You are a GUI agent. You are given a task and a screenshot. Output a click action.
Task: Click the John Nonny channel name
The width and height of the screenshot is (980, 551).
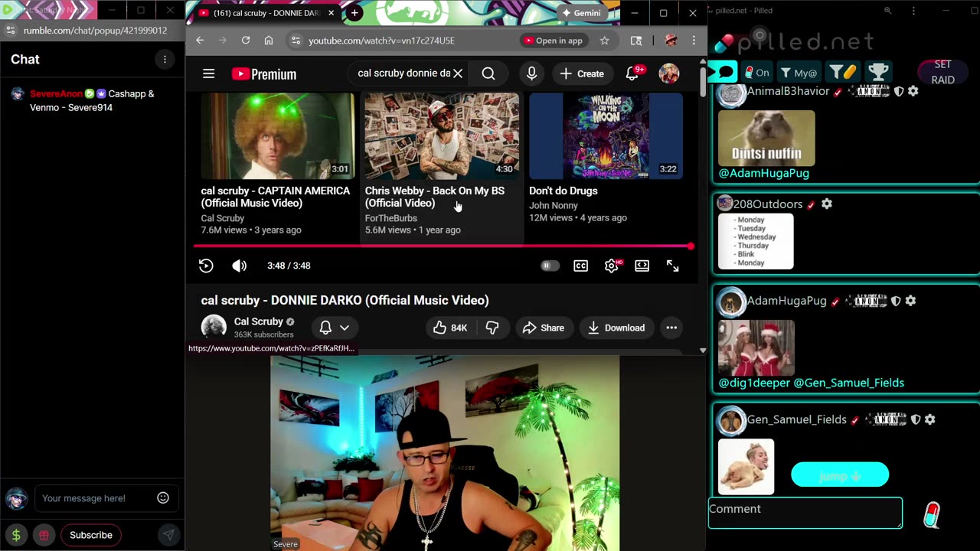pyautogui.click(x=554, y=205)
